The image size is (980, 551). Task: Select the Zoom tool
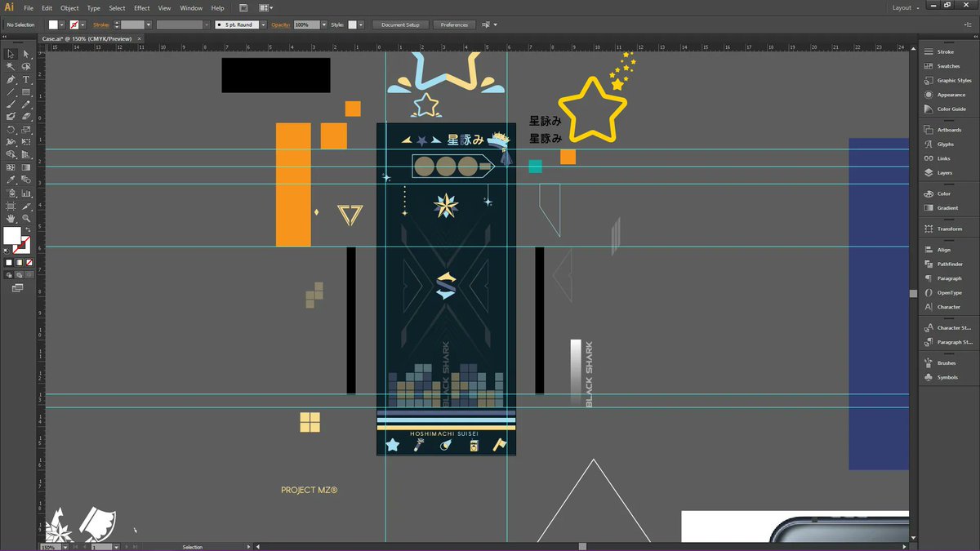26,219
